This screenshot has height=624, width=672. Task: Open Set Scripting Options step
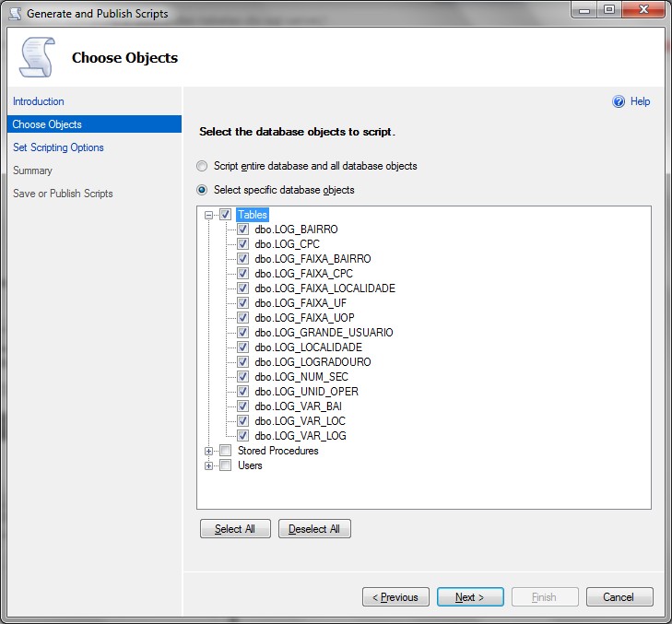pos(58,147)
